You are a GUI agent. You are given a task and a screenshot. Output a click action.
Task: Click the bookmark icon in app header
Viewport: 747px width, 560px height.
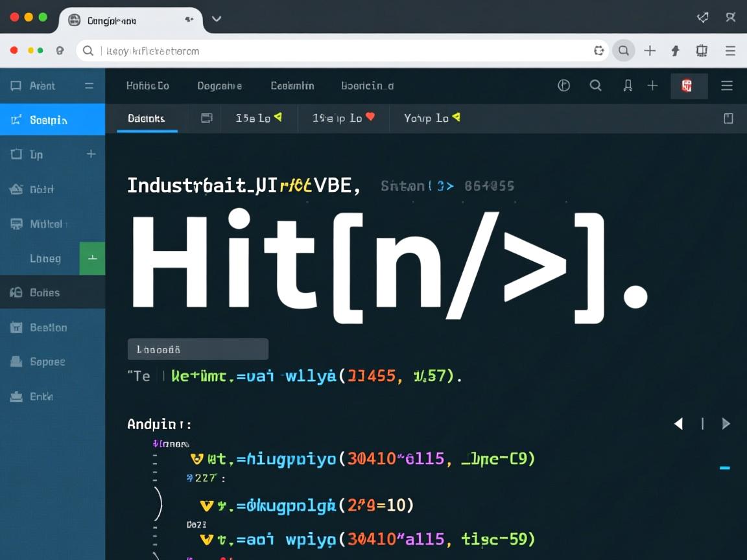[x=627, y=86]
